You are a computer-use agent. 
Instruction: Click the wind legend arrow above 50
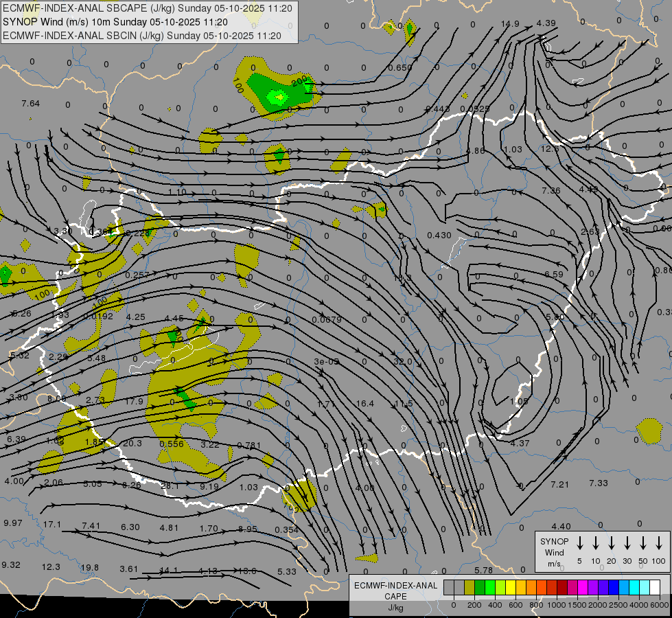(643, 543)
